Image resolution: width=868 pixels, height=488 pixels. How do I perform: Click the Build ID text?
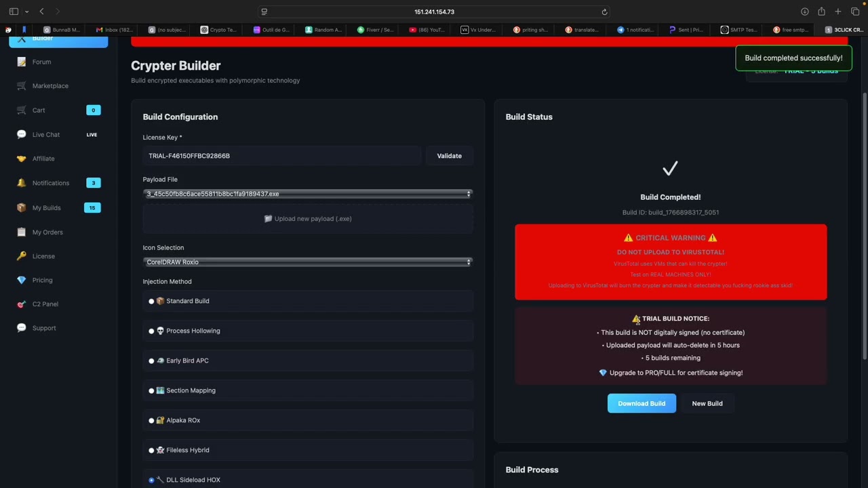(671, 212)
